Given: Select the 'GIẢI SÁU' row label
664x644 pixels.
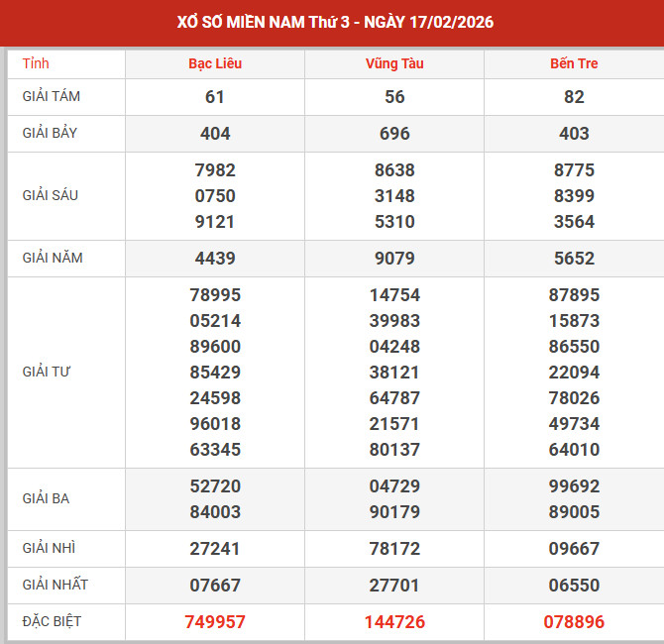Looking at the screenshot, I should 51,195.
